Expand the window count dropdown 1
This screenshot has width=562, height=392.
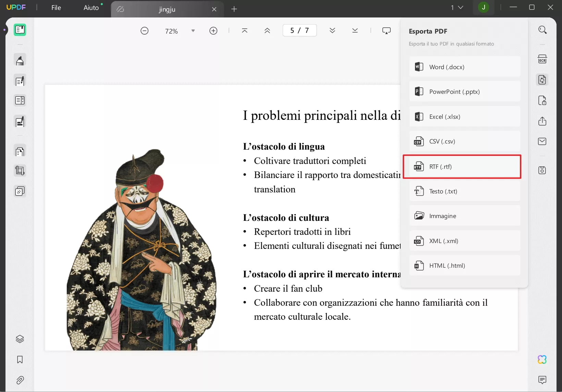coord(457,8)
